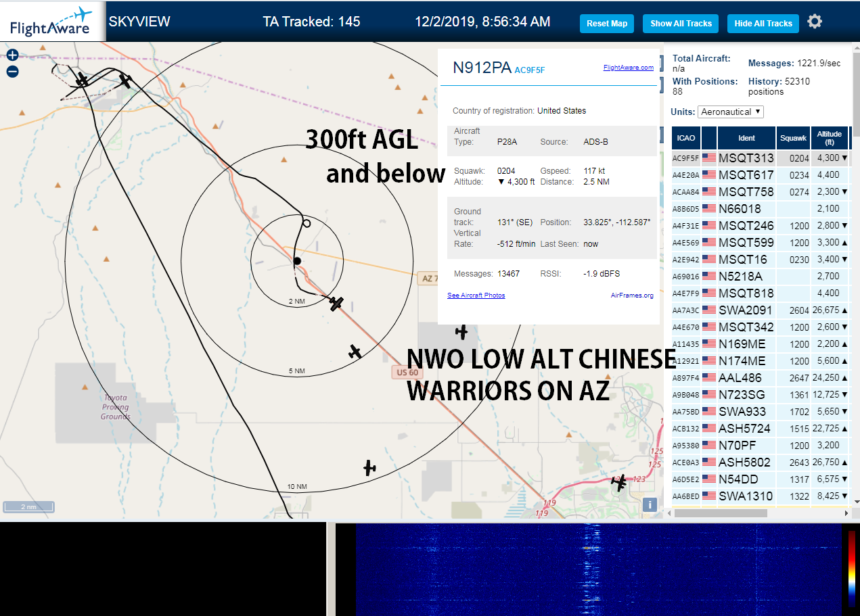
Task: Open the Units dropdown set to Aeronautical
Action: tap(731, 112)
